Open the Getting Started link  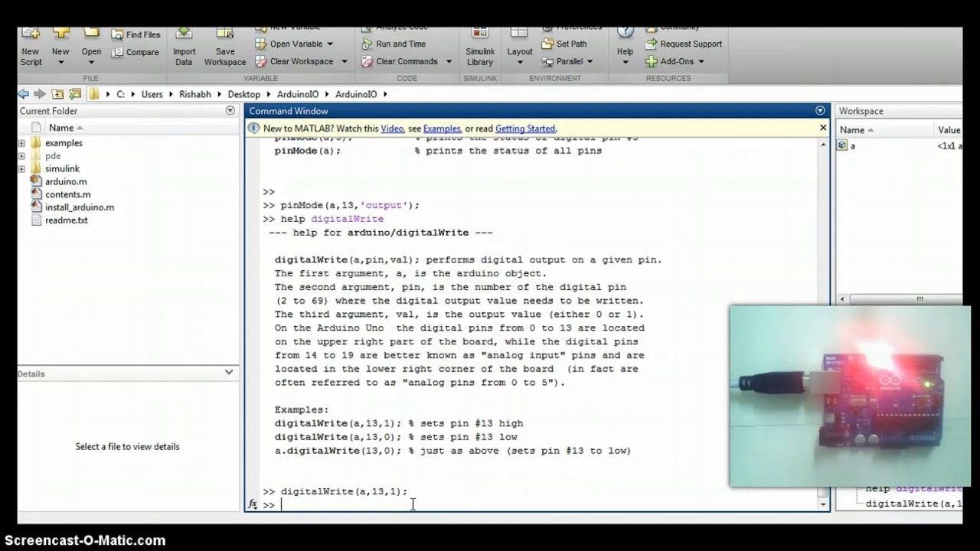click(525, 129)
